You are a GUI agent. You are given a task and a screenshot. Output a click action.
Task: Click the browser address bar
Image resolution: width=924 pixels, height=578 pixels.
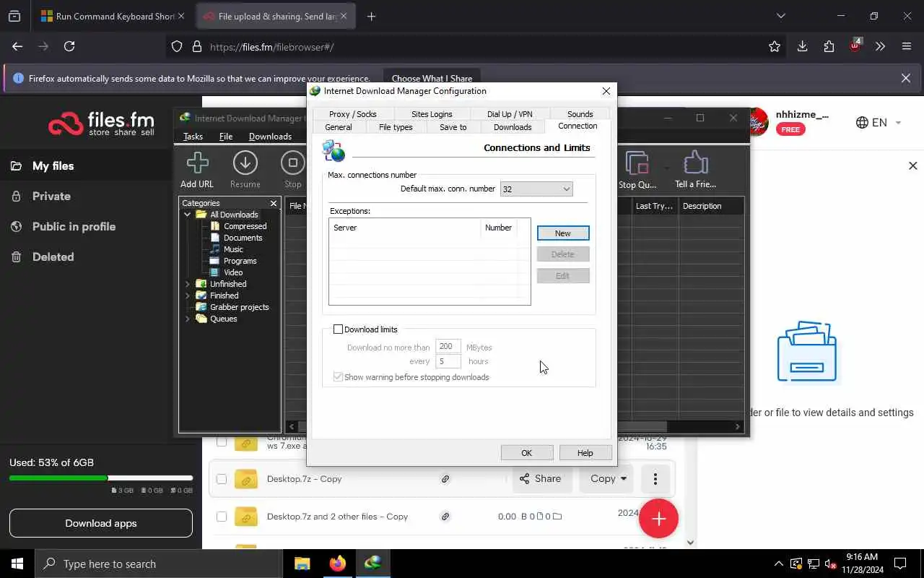click(476, 46)
